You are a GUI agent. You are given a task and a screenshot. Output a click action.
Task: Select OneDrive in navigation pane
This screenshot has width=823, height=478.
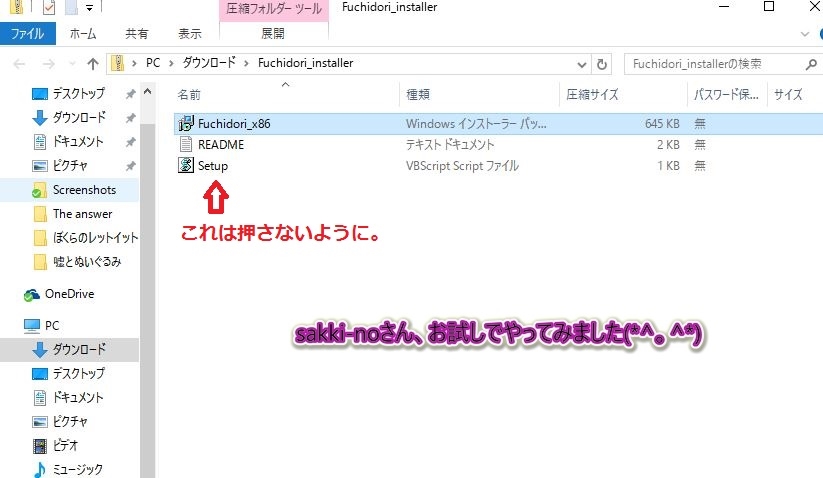click(x=69, y=294)
